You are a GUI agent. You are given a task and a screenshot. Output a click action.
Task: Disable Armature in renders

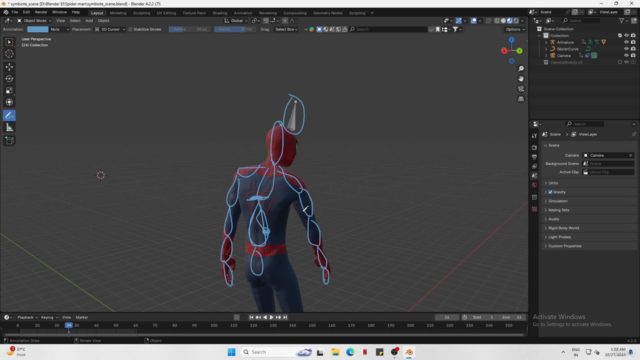click(633, 42)
